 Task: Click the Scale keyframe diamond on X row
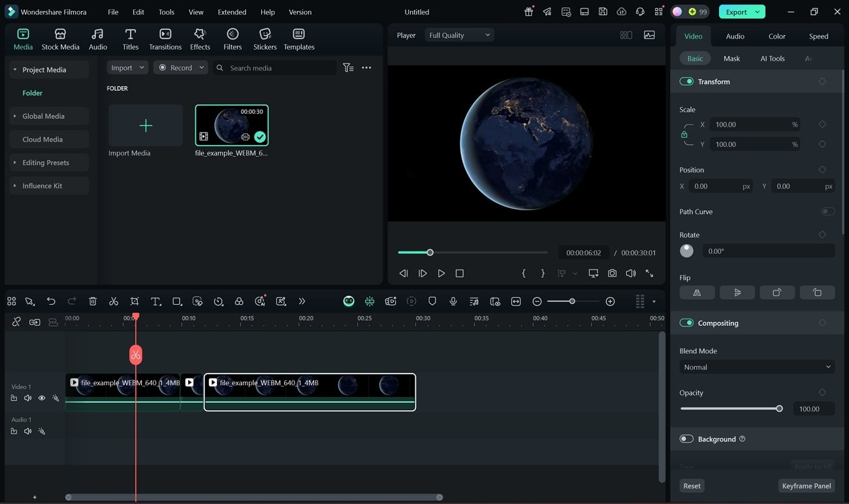(x=822, y=124)
